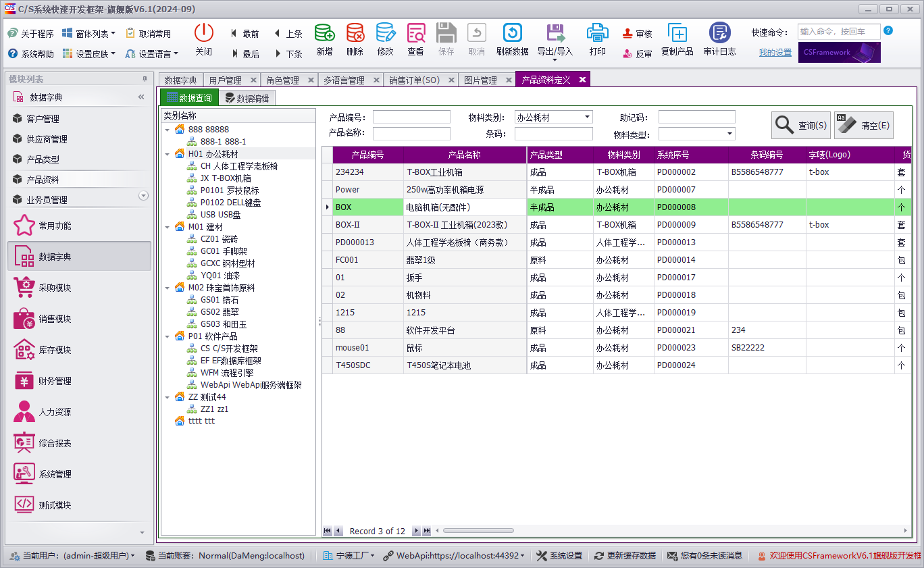Screen dimensions: 924x568
Task: Click the 新增 (add new) toolbar icon
Action: click(x=324, y=32)
